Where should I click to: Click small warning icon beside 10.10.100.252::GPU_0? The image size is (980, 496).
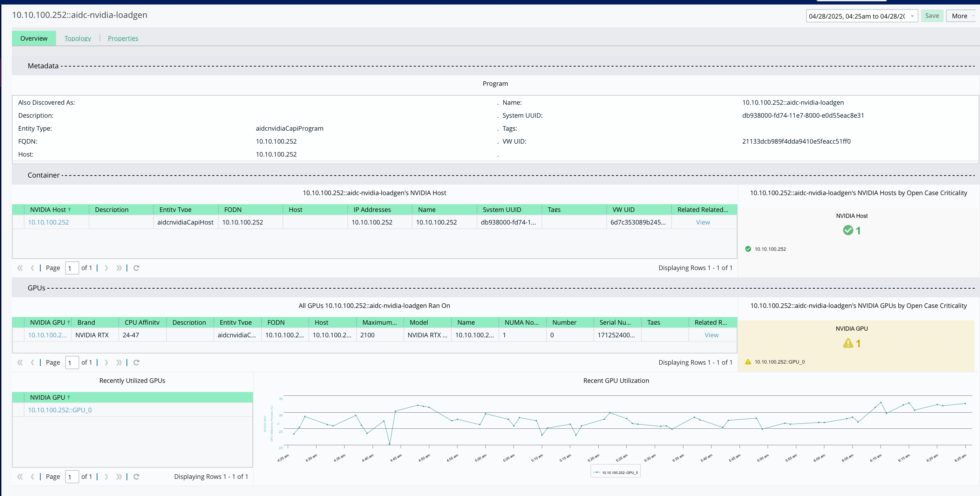point(748,362)
